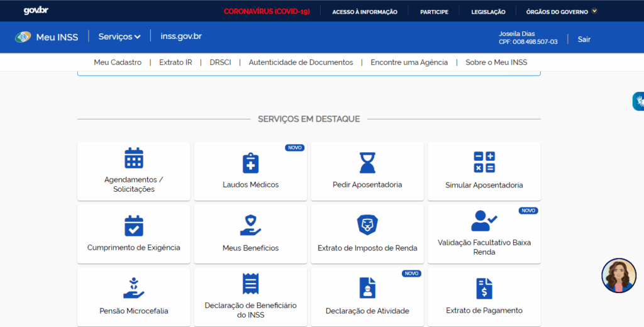The width and height of the screenshot is (644, 327).
Task: Click Extrato de Imposto de Renda lion icon
Action: tap(367, 225)
